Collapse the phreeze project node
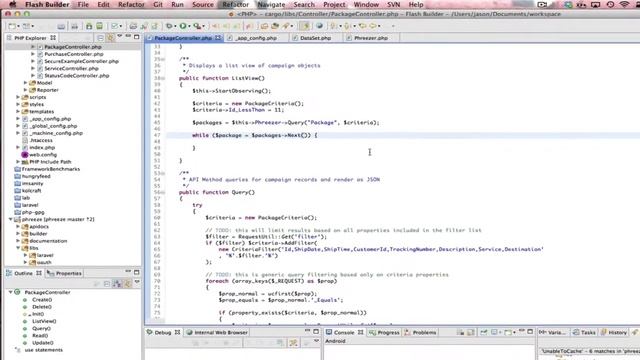The width and height of the screenshot is (640, 360). [x=11, y=219]
